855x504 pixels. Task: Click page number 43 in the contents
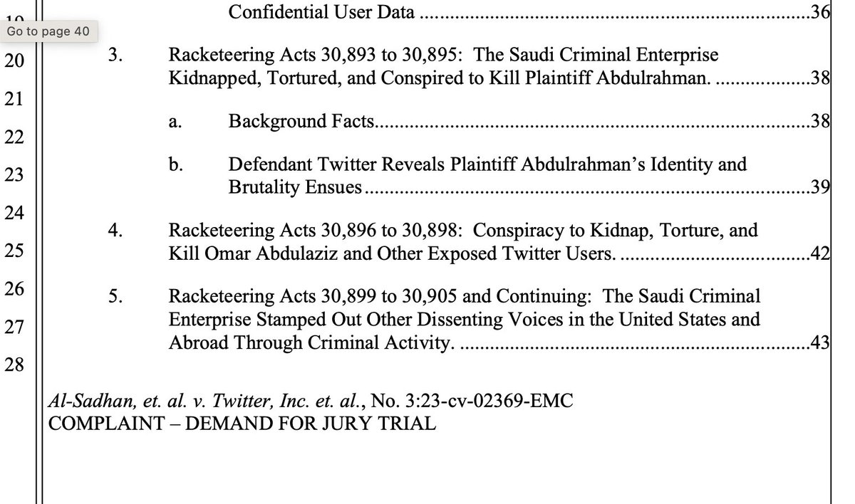(821, 343)
